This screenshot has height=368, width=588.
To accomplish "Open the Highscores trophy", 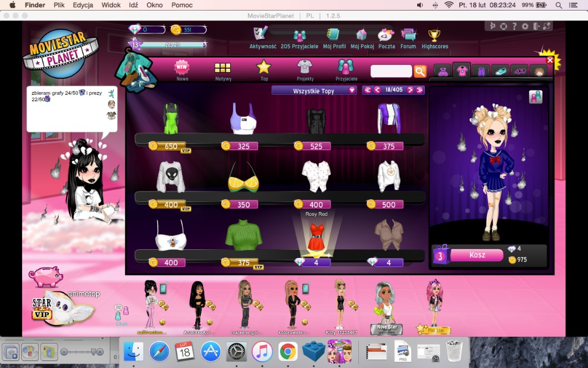I will [434, 37].
